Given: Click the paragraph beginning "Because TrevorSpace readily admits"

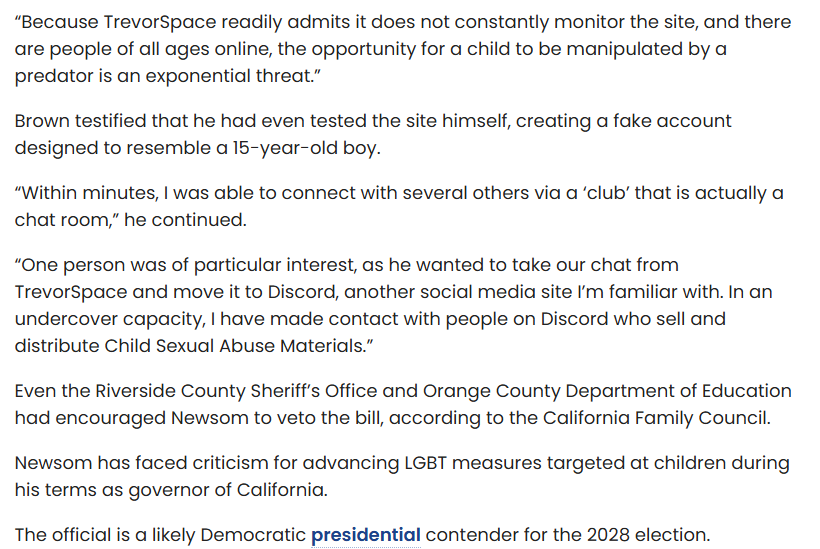Looking at the screenshot, I should coord(400,49).
